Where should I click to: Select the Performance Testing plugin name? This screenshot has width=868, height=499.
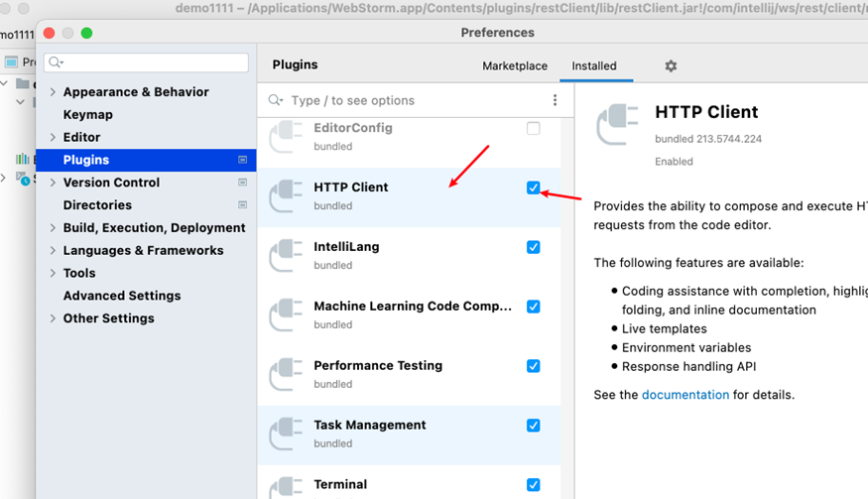(x=378, y=365)
